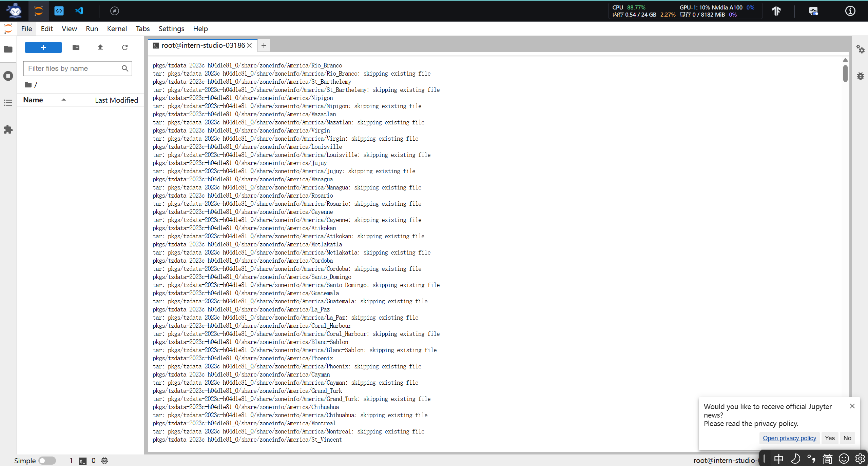Click the search magnifier in filter box
Viewport: 868px width, 466px height.
click(x=125, y=68)
